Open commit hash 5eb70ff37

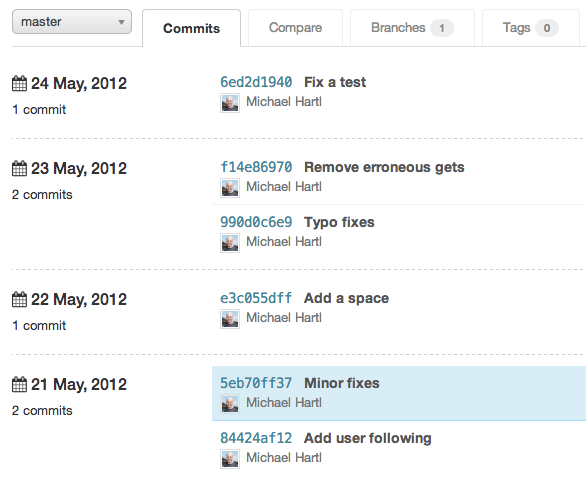(256, 383)
